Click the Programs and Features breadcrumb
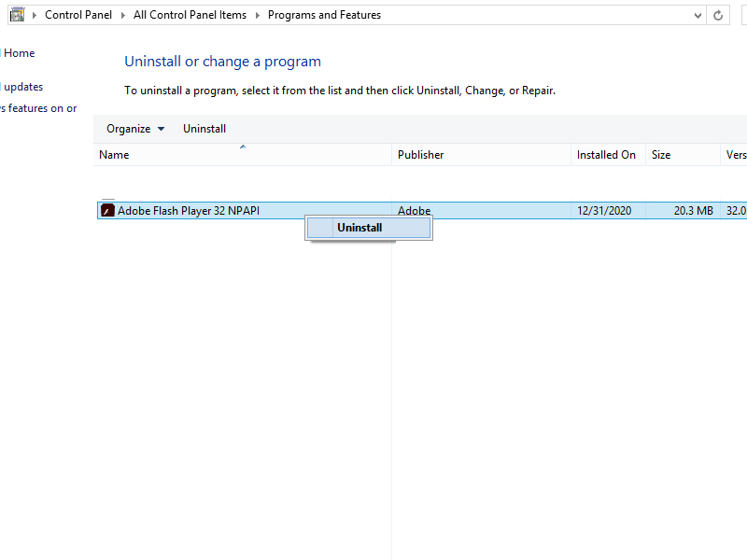This screenshot has width=747, height=560. [324, 15]
